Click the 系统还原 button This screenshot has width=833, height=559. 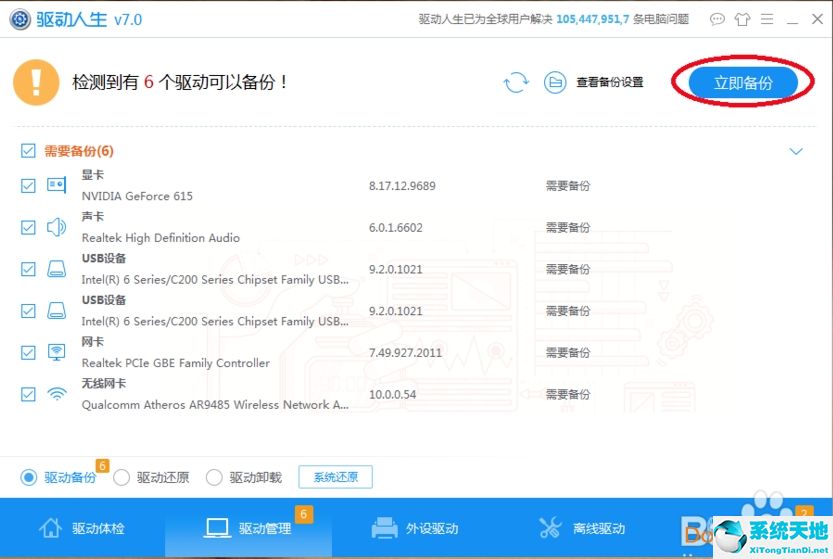point(336,477)
